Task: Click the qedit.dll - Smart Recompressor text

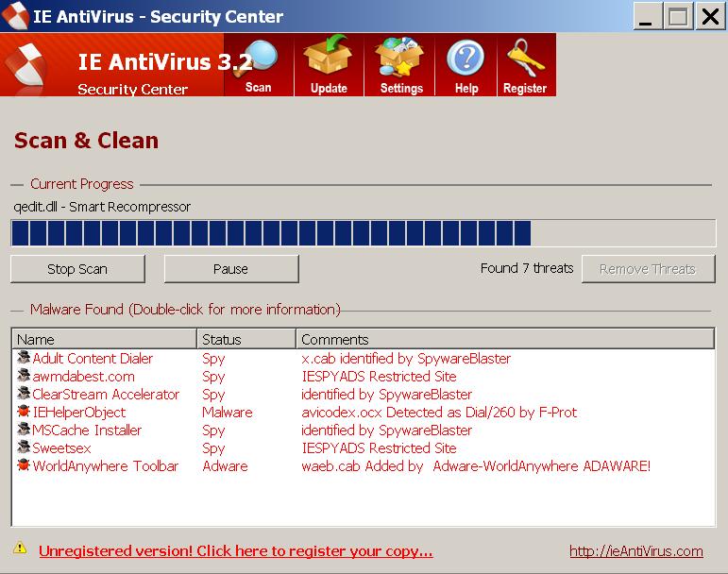Action: tap(102, 207)
